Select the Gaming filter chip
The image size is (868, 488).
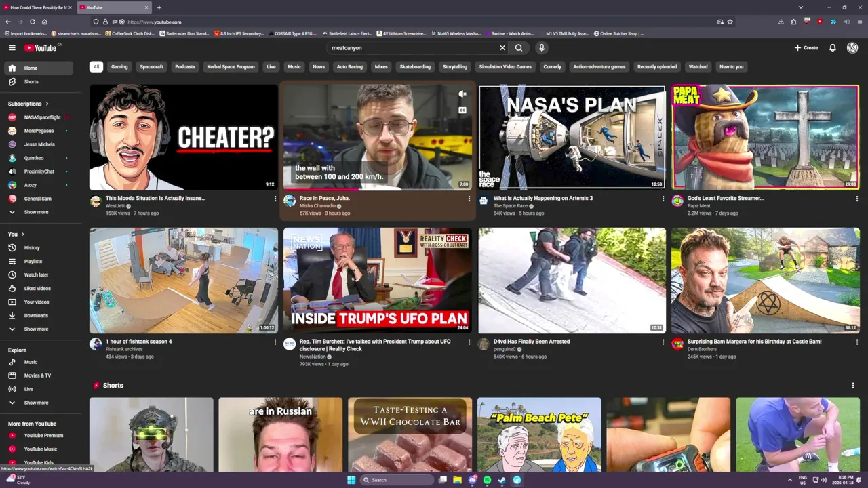click(119, 66)
